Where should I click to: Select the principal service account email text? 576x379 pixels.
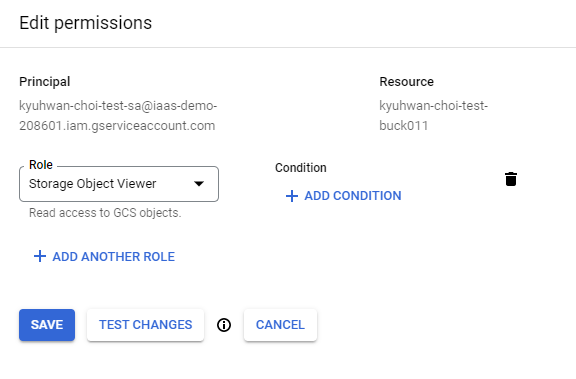[118, 116]
